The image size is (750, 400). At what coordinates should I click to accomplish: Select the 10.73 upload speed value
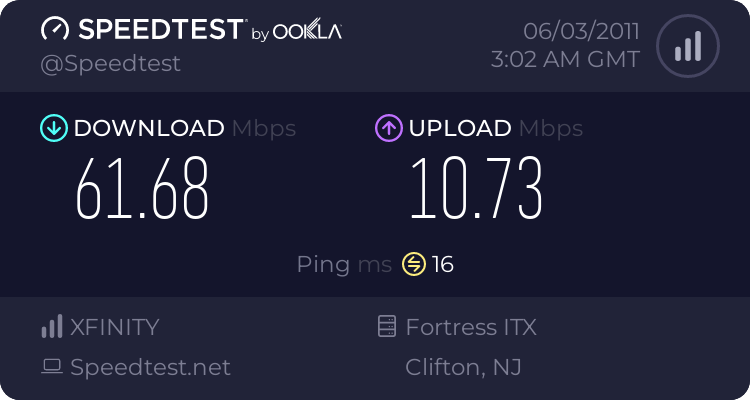476,189
